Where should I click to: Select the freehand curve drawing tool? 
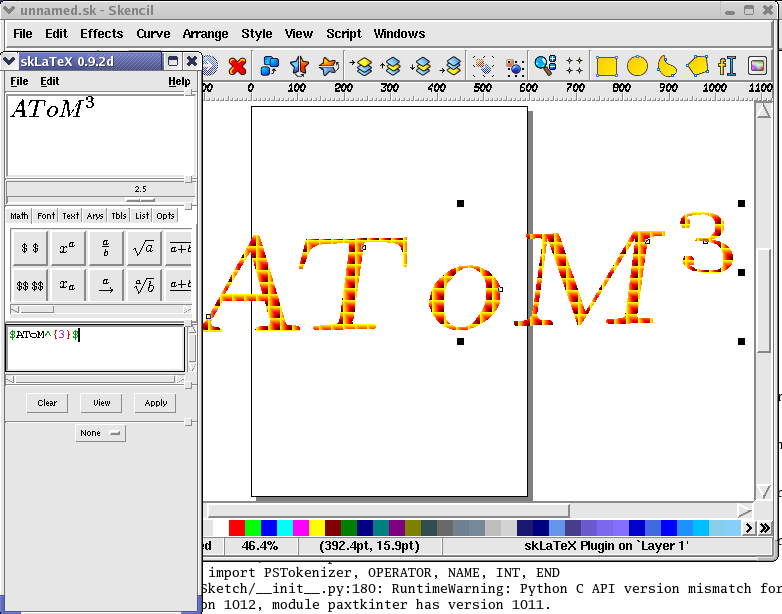click(667, 66)
